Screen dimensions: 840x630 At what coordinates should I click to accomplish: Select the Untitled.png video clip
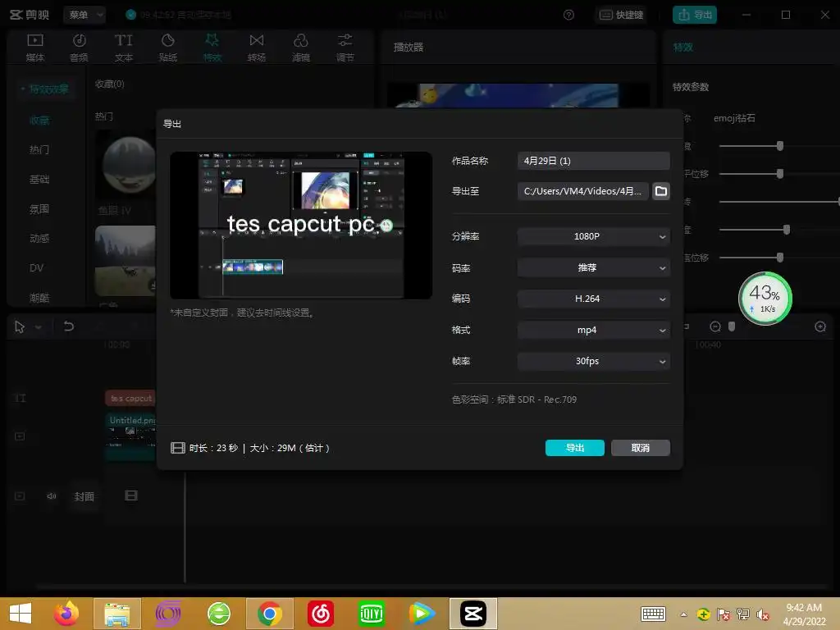[132, 436]
